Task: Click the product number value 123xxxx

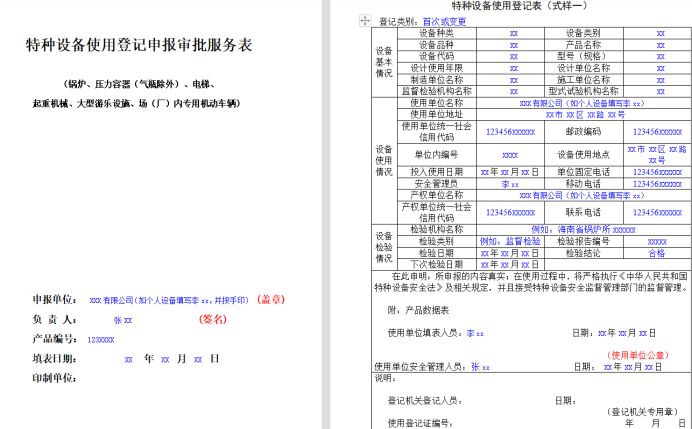Action: click(x=101, y=340)
